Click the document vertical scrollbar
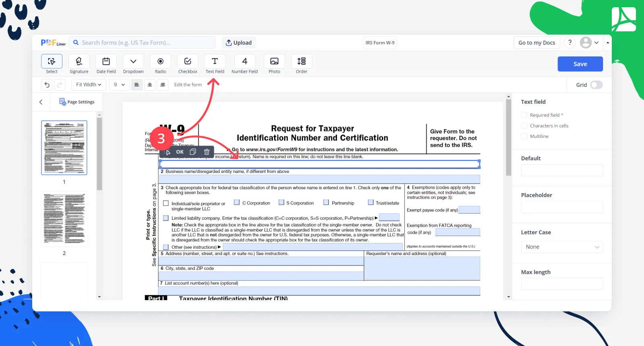The width and height of the screenshot is (644, 346). pos(508,138)
